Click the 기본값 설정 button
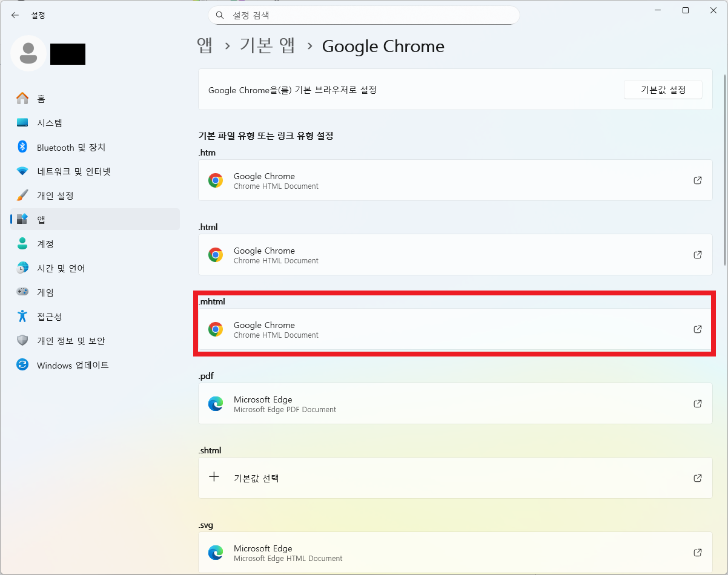This screenshot has height=575, width=728. coord(663,90)
